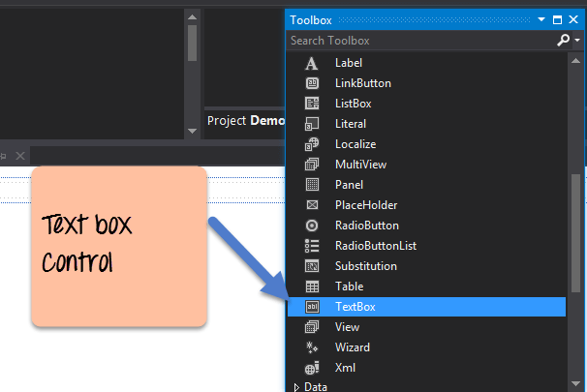587x392 pixels.
Task: Click the Table toolbox entry
Action: click(349, 286)
